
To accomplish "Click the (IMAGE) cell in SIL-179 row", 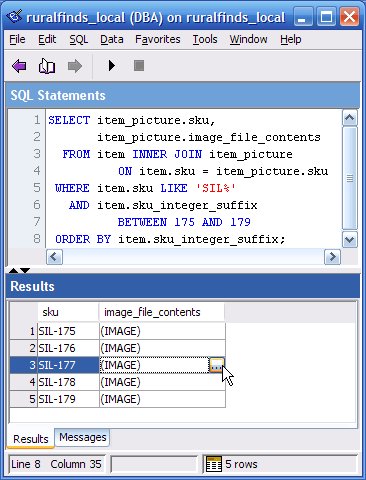I will 162,399.
